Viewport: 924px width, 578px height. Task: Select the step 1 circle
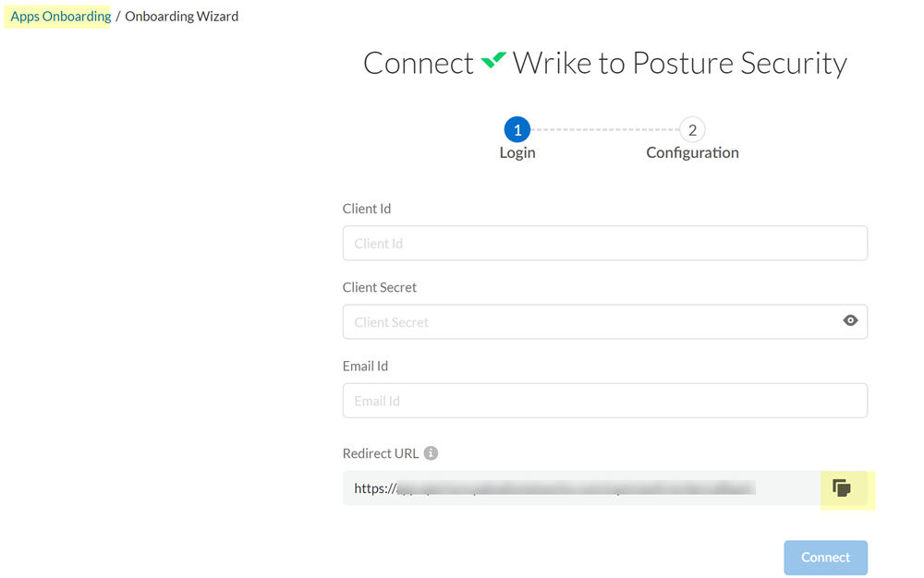click(x=517, y=129)
